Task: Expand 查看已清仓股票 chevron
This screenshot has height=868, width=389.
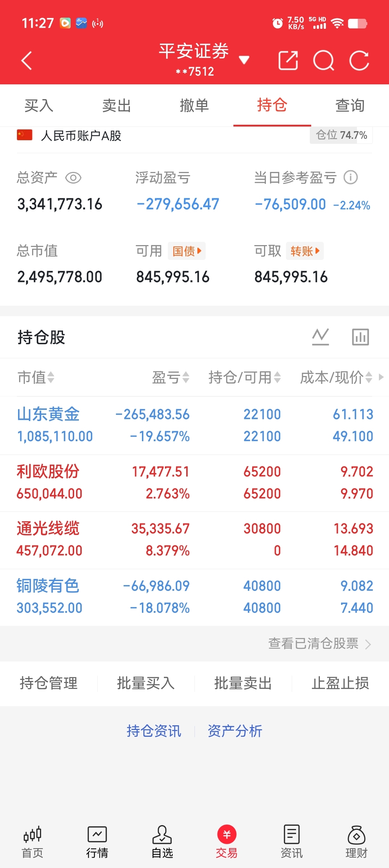Action: point(368,644)
